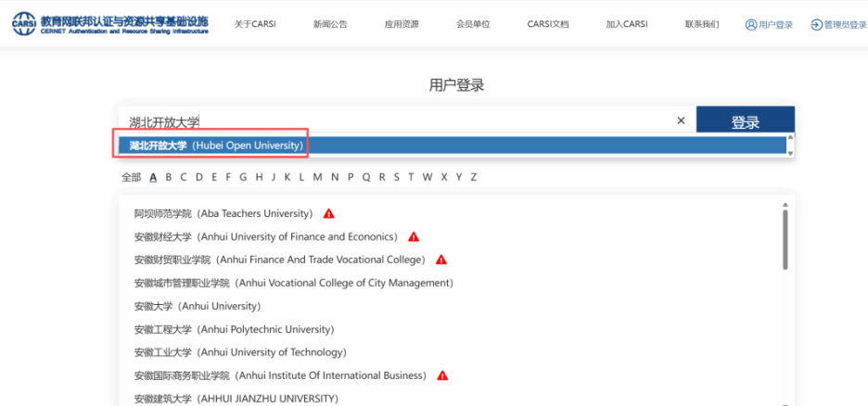The height and width of the screenshot is (406, 868).
Task: Click warning icon next to Anhui Finance and Economics
Action: click(414, 237)
